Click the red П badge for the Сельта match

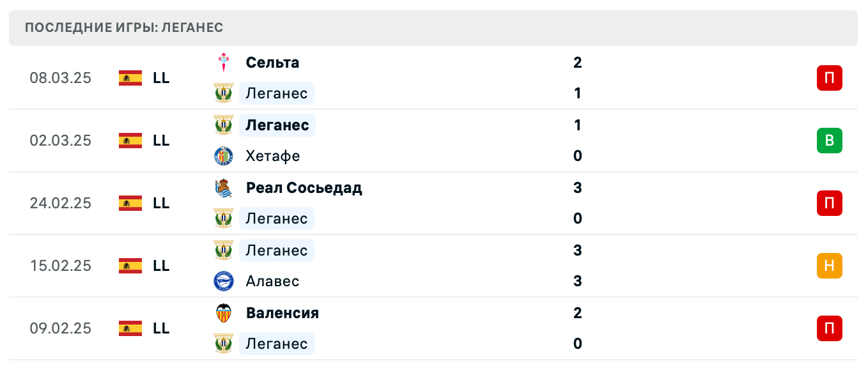tap(830, 77)
